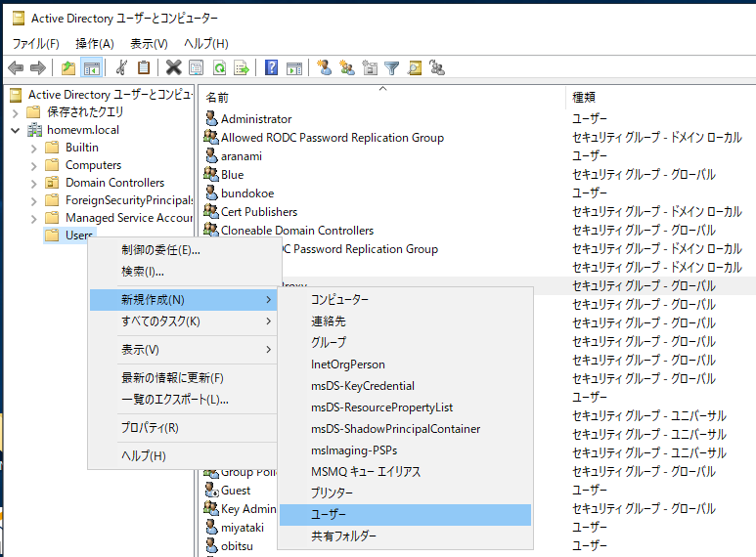Select ユーザー in the new-object submenu
The image size is (756, 557).
[x=405, y=515]
